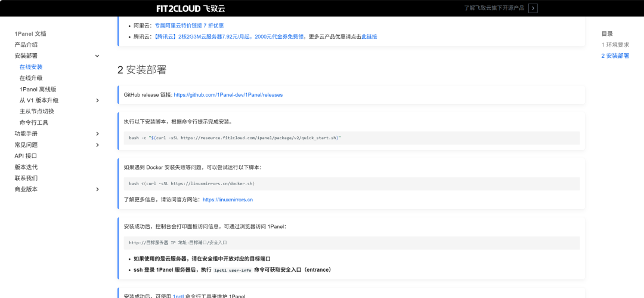Expand 从 V1 版本升级 submenu chevron
The height and width of the screenshot is (298, 644).
97,100
